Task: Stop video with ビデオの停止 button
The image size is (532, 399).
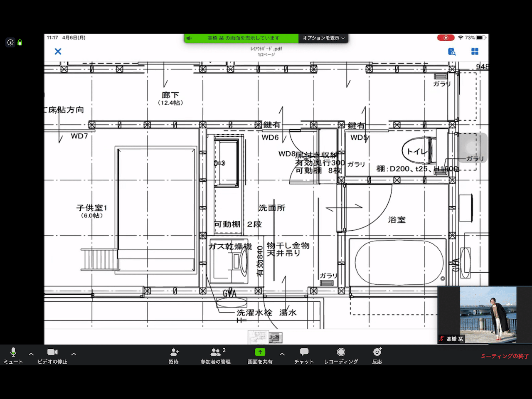Action: click(52, 355)
